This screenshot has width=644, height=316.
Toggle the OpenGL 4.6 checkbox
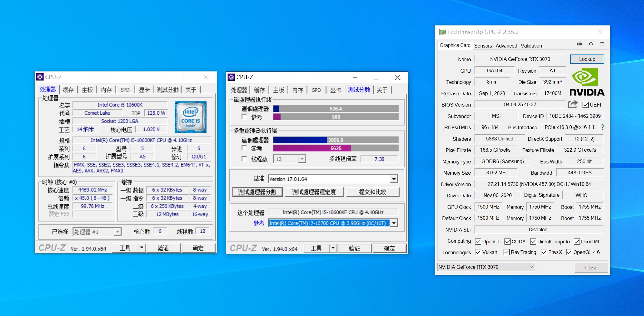point(569,252)
